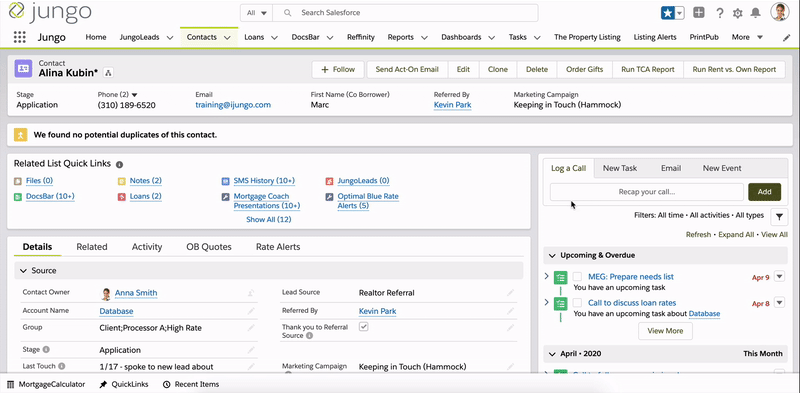Open the QuickLinks utility bar item
The width and height of the screenshot is (800, 393).
[124, 384]
